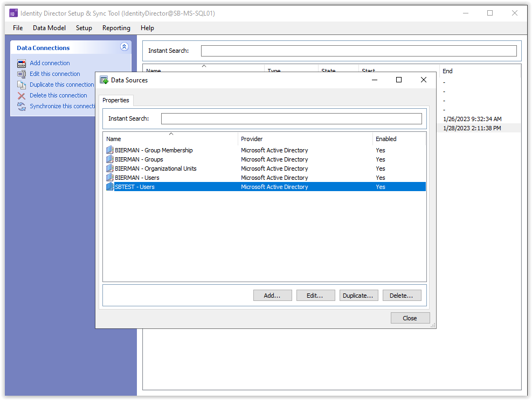Click the Edit... button
The image size is (532, 400).
pos(315,295)
